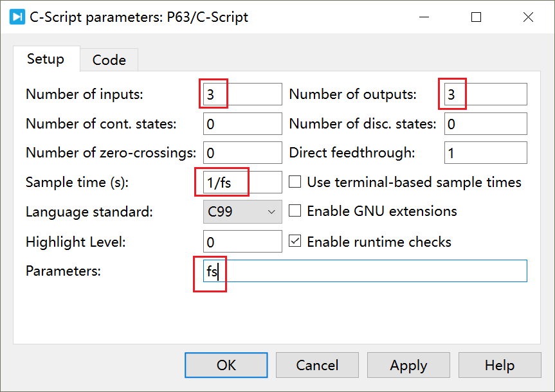Click the Number of outputs field

point(486,94)
